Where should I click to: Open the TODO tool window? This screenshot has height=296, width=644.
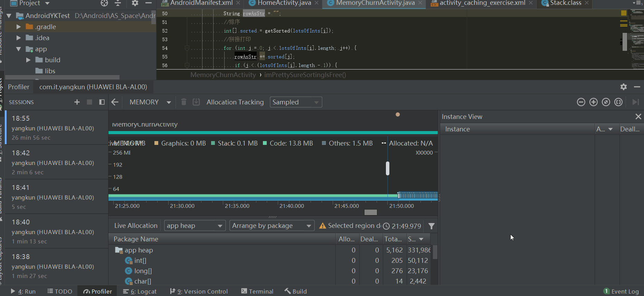(x=60, y=292)
